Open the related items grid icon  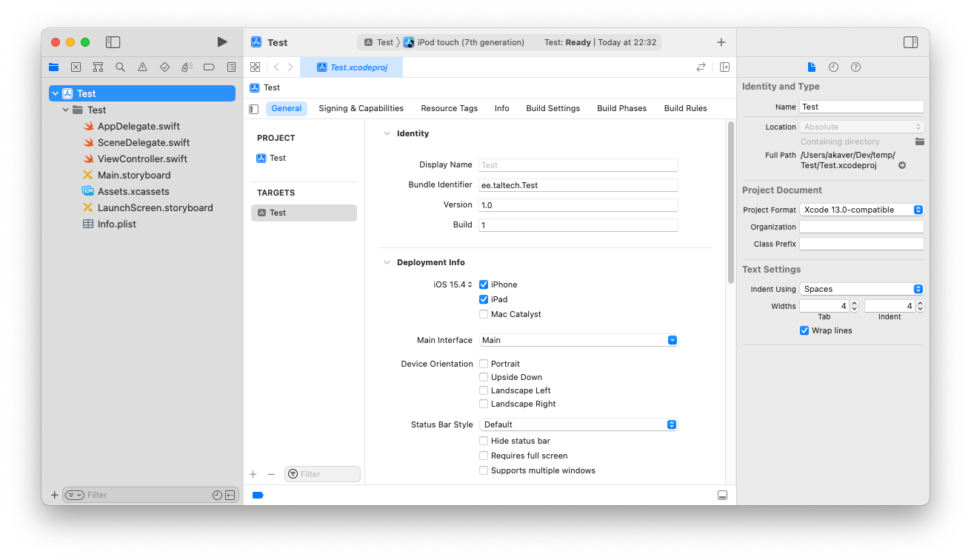coord(255,67)
